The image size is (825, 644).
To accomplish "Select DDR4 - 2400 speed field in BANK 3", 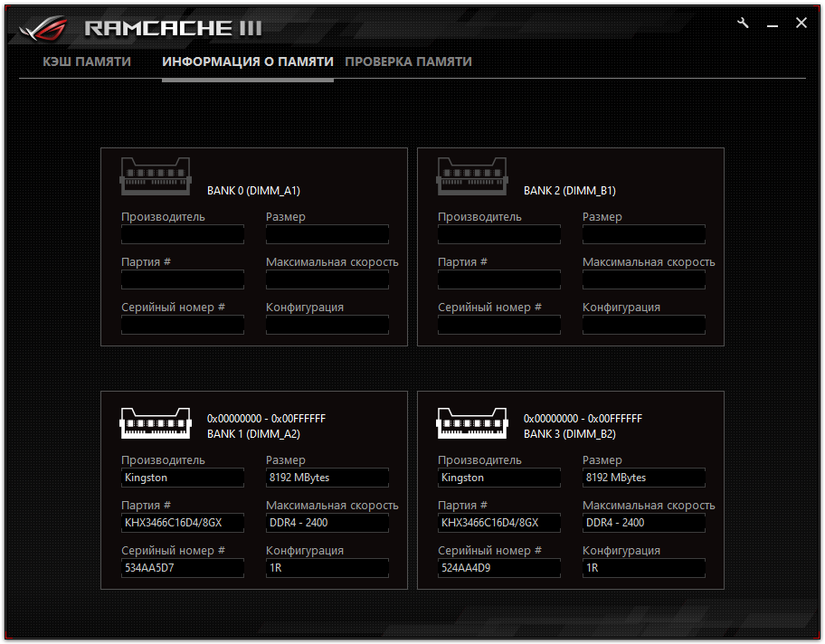I will 644,523.
